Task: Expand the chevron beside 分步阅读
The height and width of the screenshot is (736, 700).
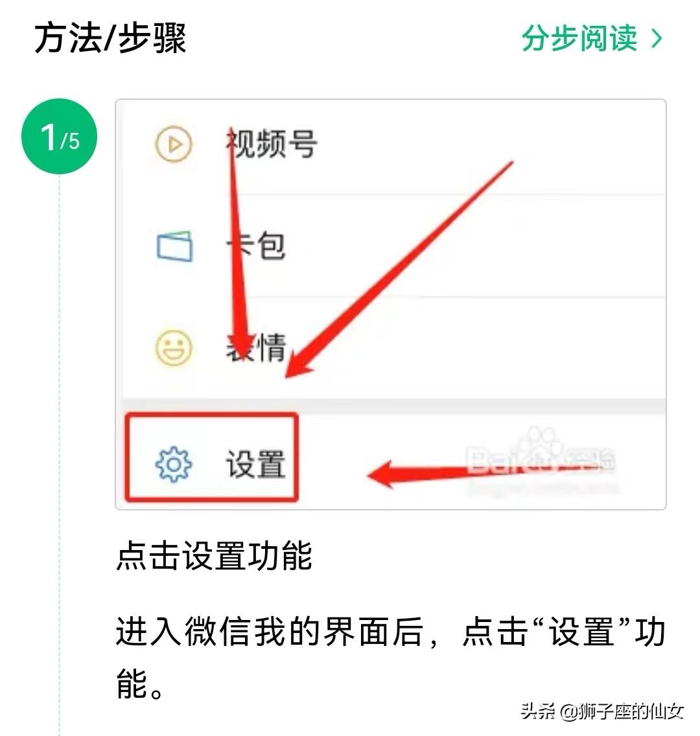Action: 657,38
